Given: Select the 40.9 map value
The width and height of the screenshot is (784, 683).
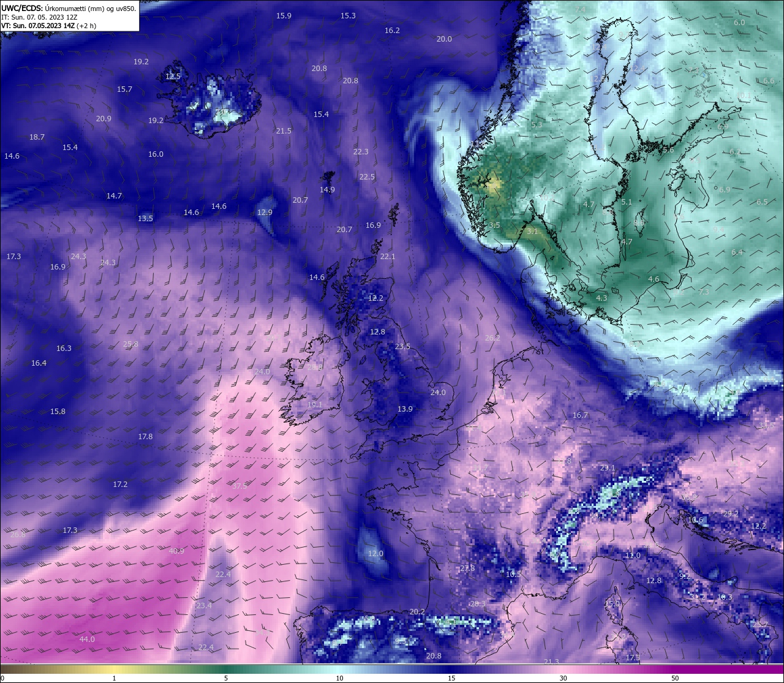Looking at the screenshot, I should point(176,551).
